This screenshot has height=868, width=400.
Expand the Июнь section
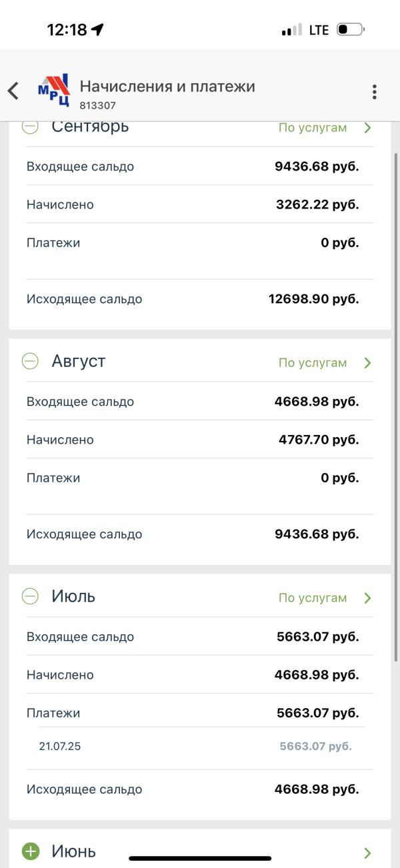[31, 851]
